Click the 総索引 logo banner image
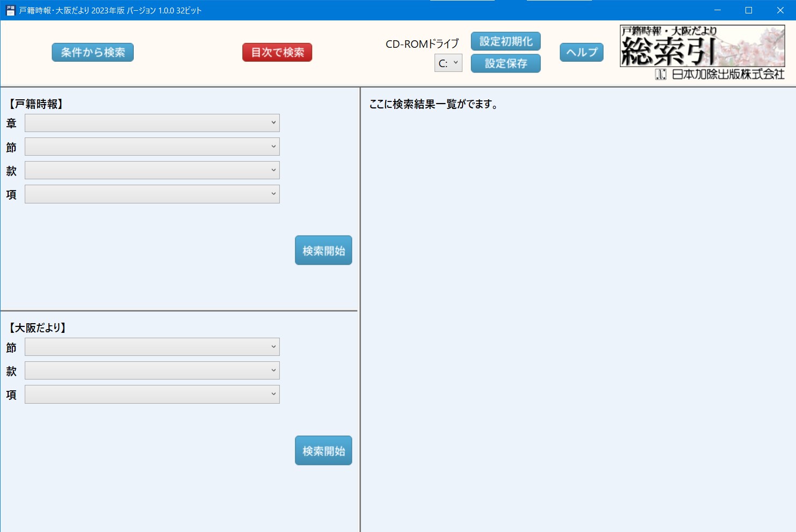796x532 pixels. [x=702, y=46]
